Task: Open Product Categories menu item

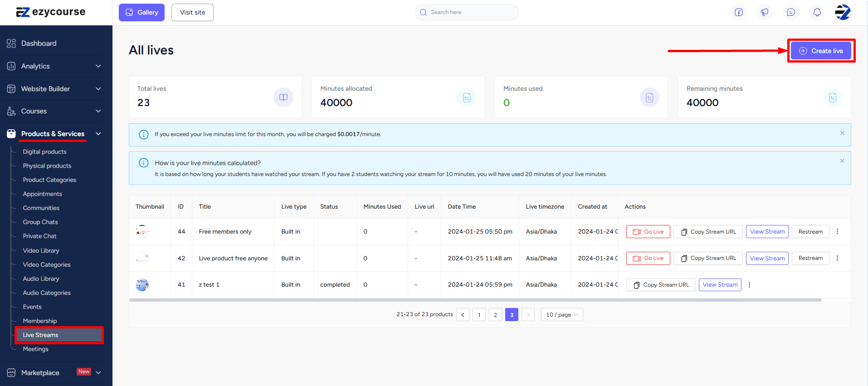Action: pyautogui.click(x=49, y=180)
